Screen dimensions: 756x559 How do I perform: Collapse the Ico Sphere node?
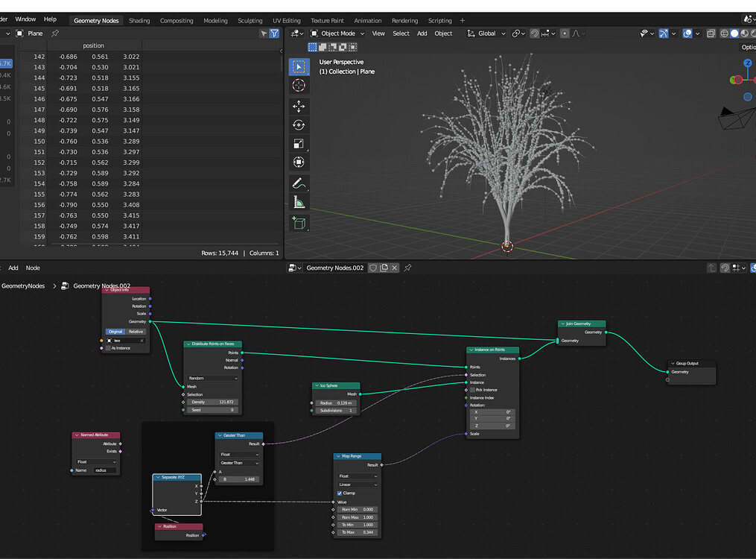(x=317, y=385)
